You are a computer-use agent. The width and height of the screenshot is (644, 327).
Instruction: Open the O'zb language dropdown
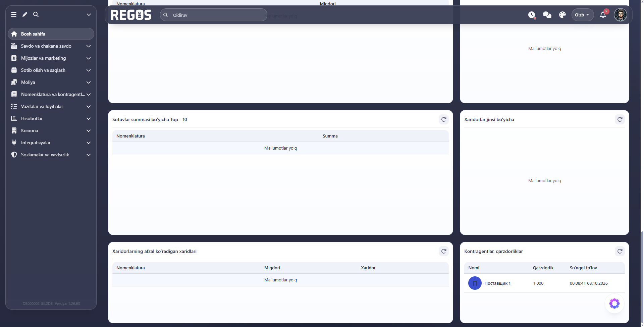pyautogui.click(x=582, y=15)
